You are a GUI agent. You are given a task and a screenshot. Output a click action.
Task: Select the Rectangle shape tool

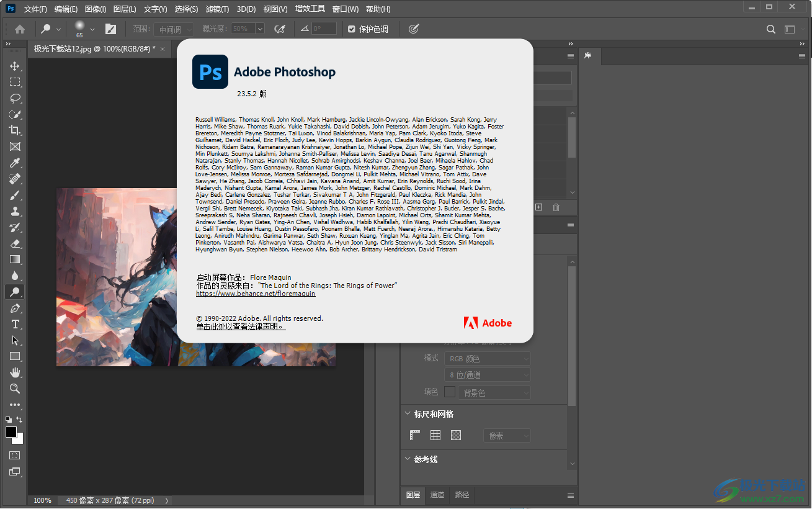15,356
